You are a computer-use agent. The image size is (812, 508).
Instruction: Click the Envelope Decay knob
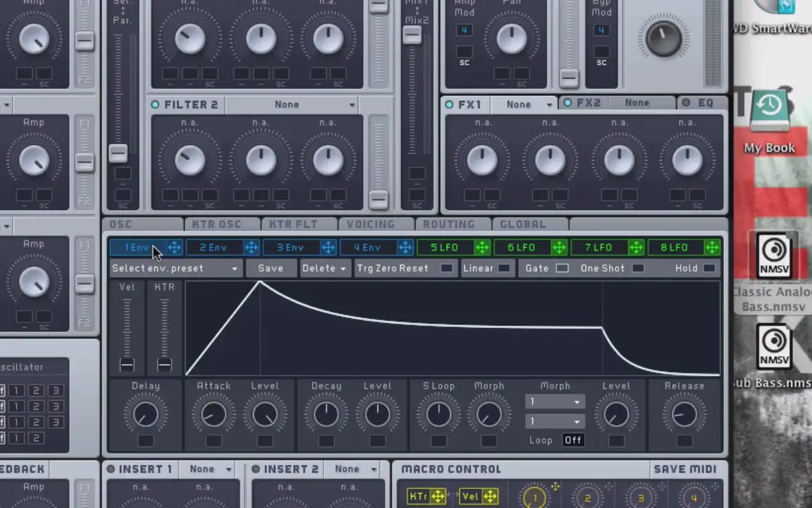(326, 413)
